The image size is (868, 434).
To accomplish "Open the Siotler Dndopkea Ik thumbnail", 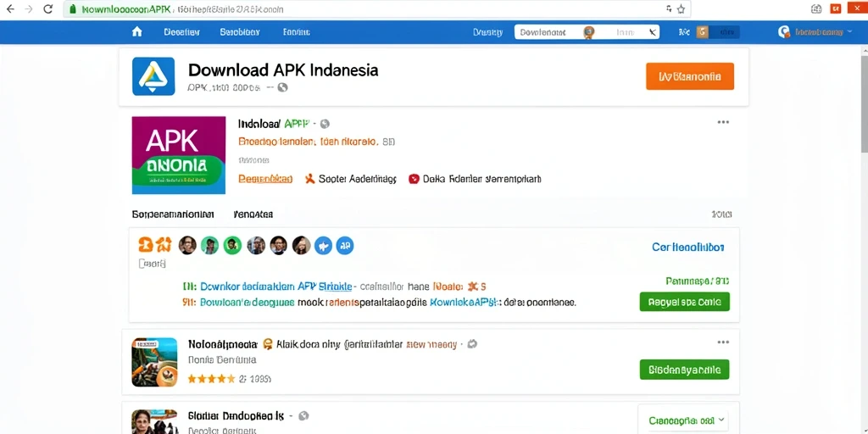I will pos(154,422).
